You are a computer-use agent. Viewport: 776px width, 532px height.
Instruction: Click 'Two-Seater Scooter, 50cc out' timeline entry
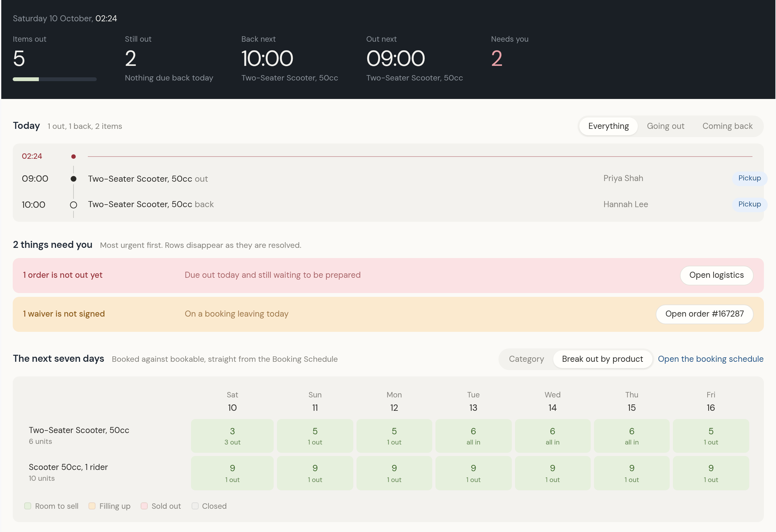point(148,179)
